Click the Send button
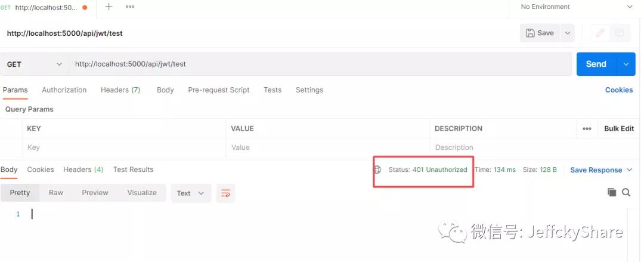This screenshot has height=262, width=644. [596, 64]
